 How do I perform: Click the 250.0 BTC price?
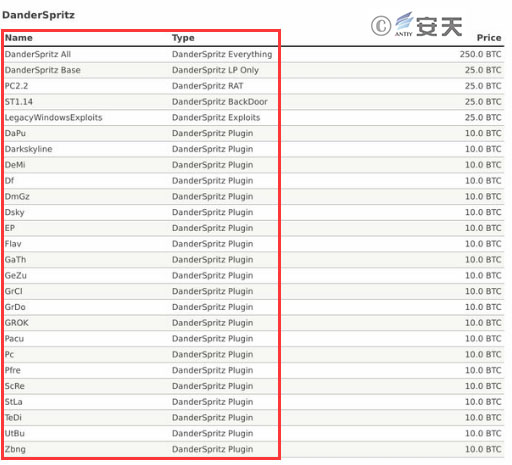(x=480, y=54)
